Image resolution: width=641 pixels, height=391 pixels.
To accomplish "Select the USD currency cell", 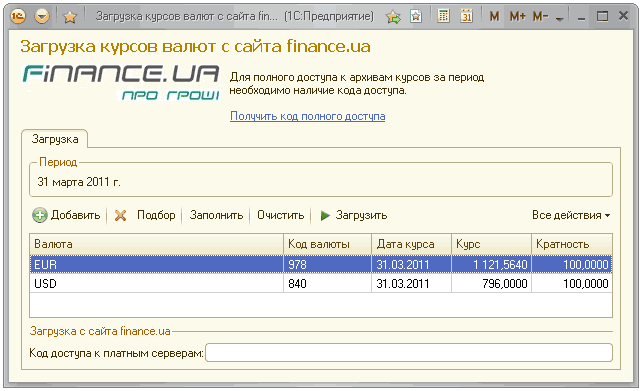I will point(157,283).
